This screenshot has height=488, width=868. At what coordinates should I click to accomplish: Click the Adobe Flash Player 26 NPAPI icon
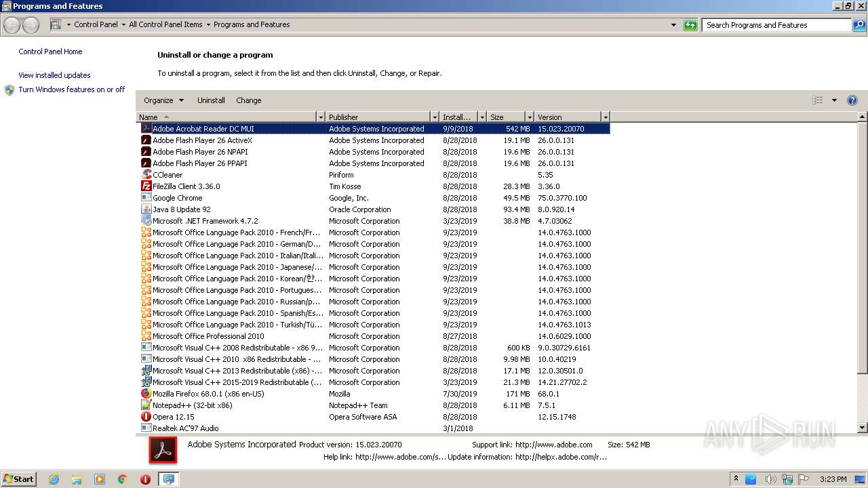146,152
